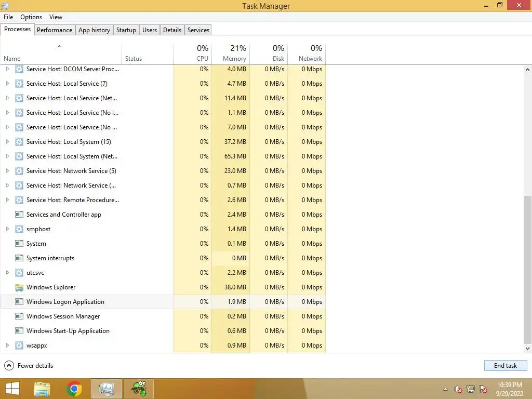The image size is (532, 399).
Task: Click the process list scrollbar down arrow
Action: 528,349
